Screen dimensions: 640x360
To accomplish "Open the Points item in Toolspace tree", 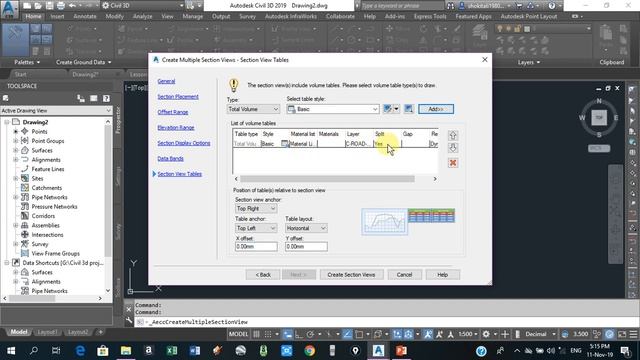I will [x=39, y=131].
